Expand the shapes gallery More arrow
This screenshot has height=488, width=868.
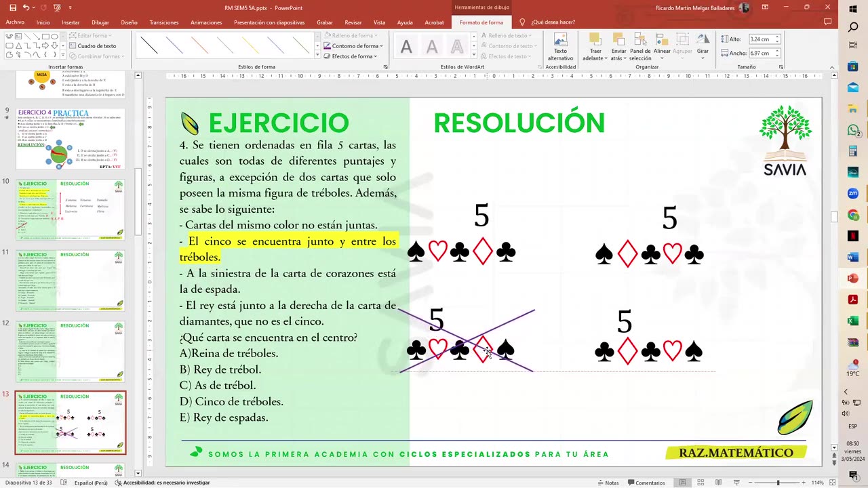click(64, 56)
